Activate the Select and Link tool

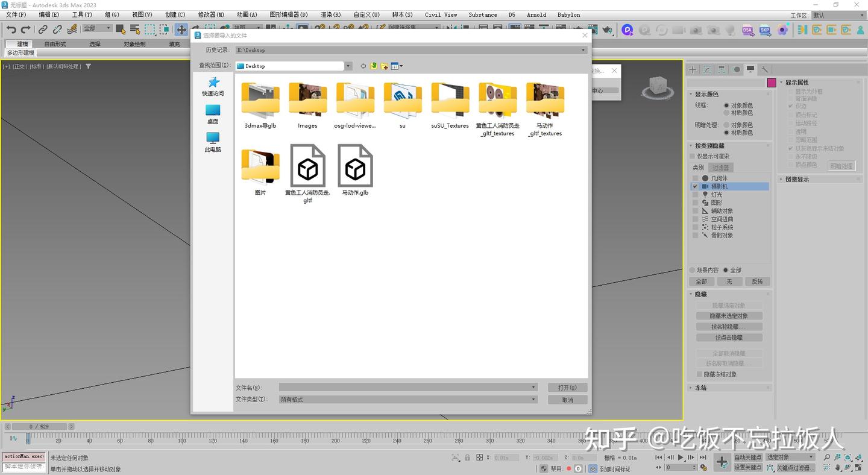click(x=43, y=29)
